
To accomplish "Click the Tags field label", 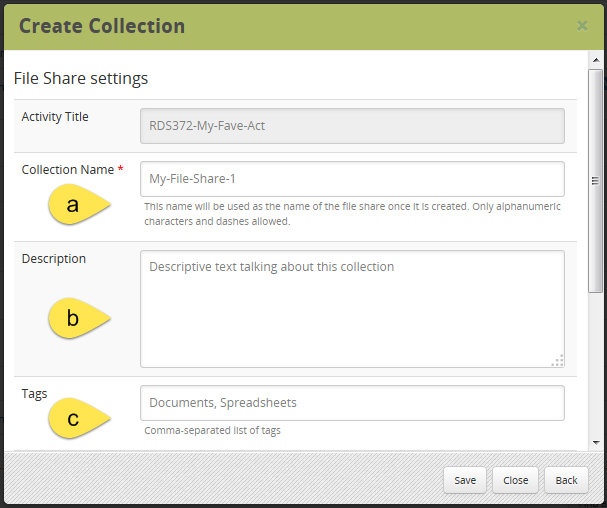I will pyautogui.click(x=35, y=394).
